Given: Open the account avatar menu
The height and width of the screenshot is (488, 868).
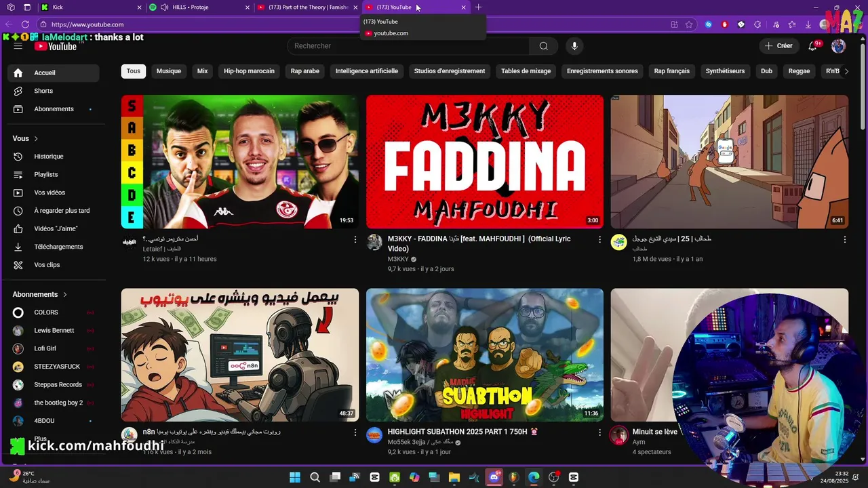Looking at the screenshot, I should click(x=839, y=46).
